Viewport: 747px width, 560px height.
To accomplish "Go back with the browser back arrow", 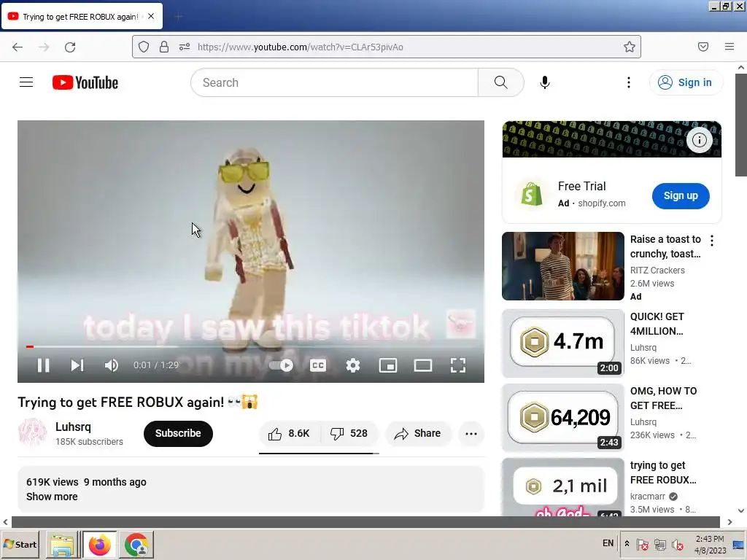I will 18,47.
